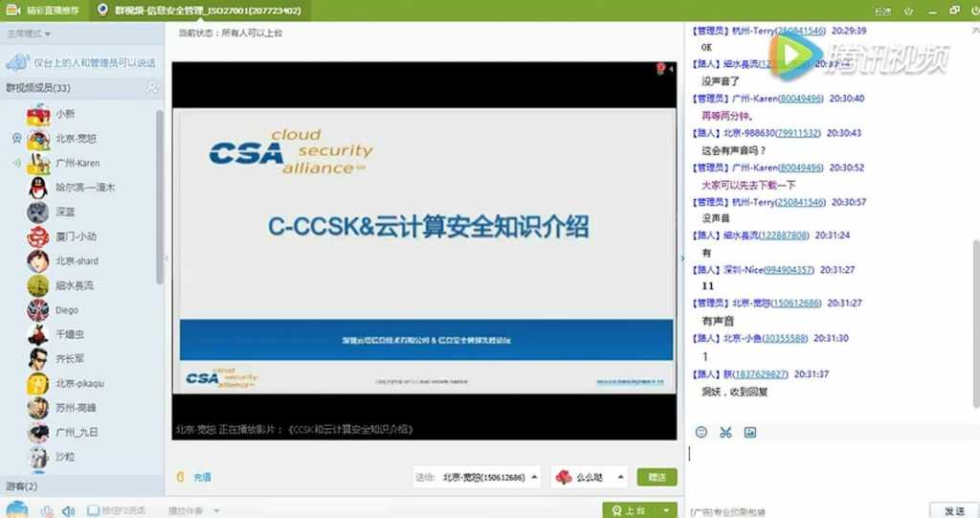980x518 pixels.
Task: Toggle the microphone icon in bottom bar
Action: tap(47, 510)
